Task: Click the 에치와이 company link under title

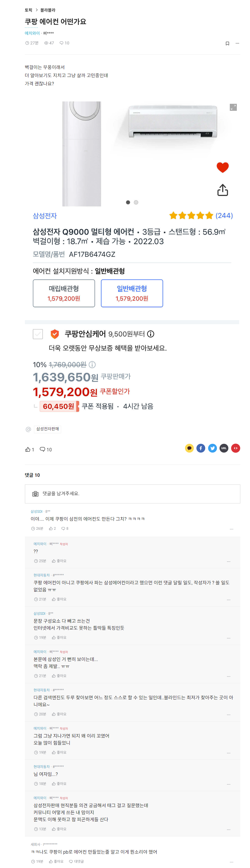Action: coord(32,33)
